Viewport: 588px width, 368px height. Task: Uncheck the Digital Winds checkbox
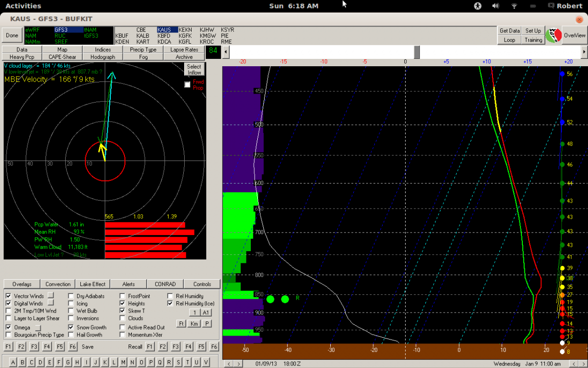click(8, 304)
